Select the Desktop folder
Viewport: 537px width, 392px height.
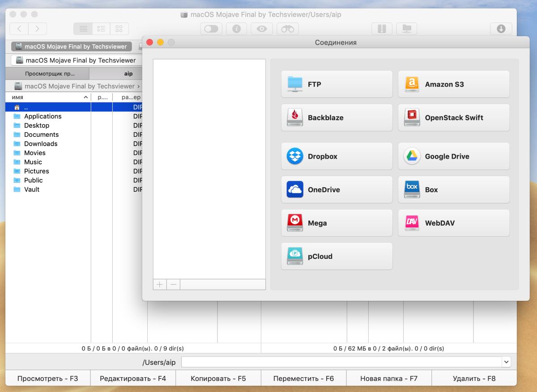point(74,126)
